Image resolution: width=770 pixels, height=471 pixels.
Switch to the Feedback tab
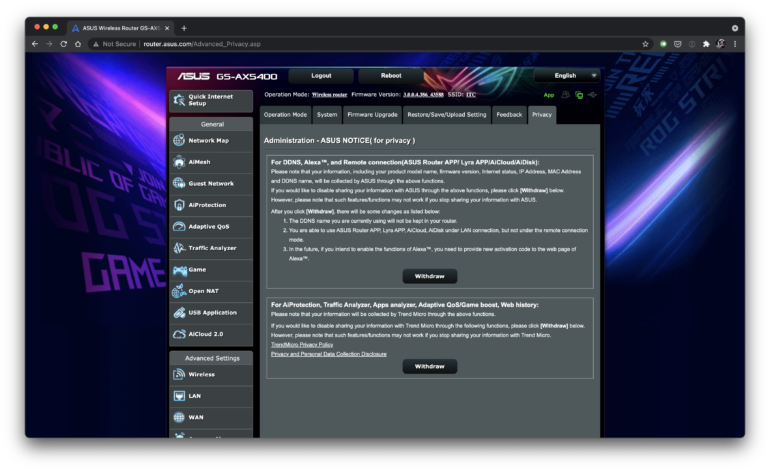point(509,114)
